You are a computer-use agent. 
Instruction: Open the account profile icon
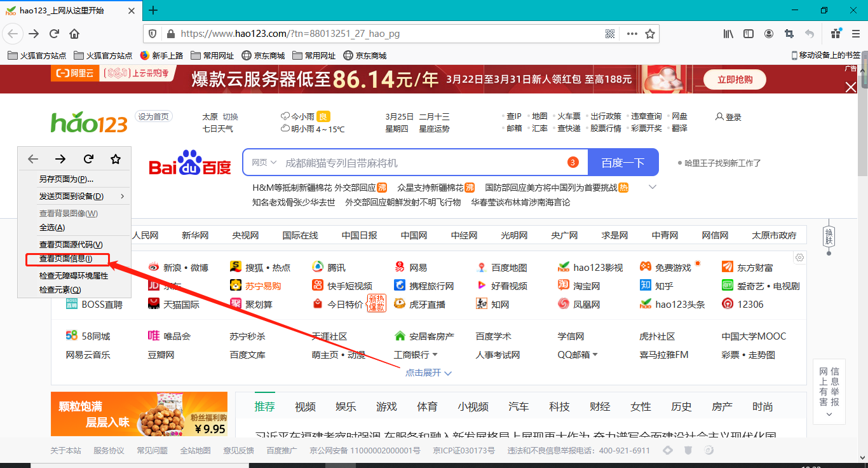(769, 34)
